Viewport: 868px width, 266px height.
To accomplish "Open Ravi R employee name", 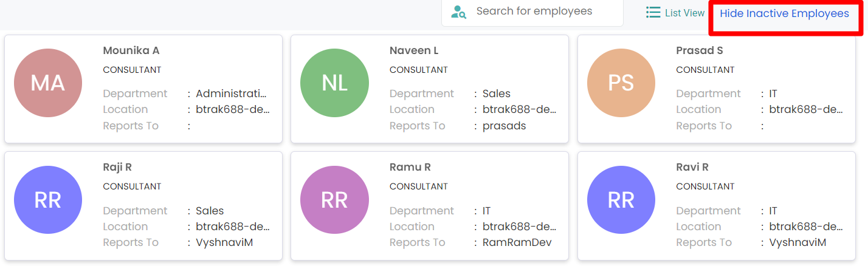I will [x=692, y=167].
